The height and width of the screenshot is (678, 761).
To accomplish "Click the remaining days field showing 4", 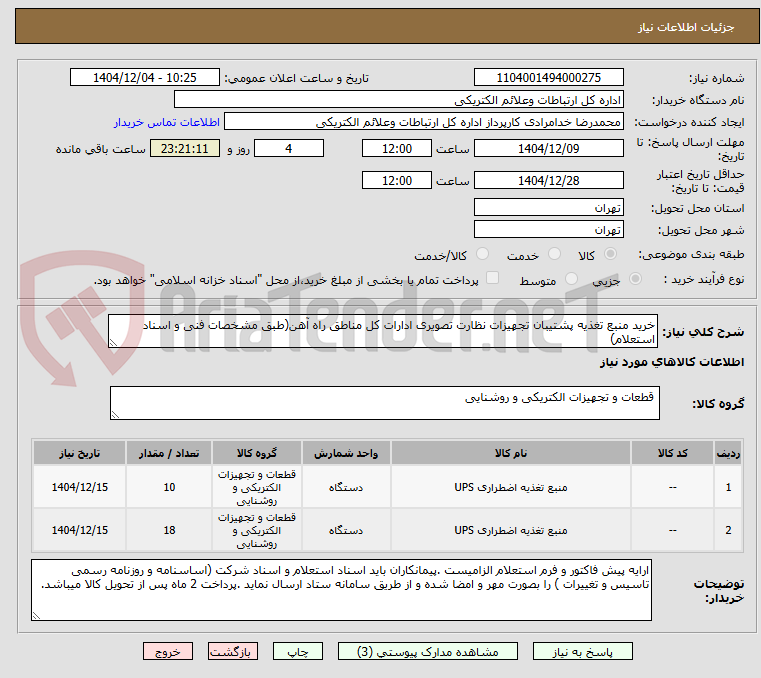I will pos(289,149).
